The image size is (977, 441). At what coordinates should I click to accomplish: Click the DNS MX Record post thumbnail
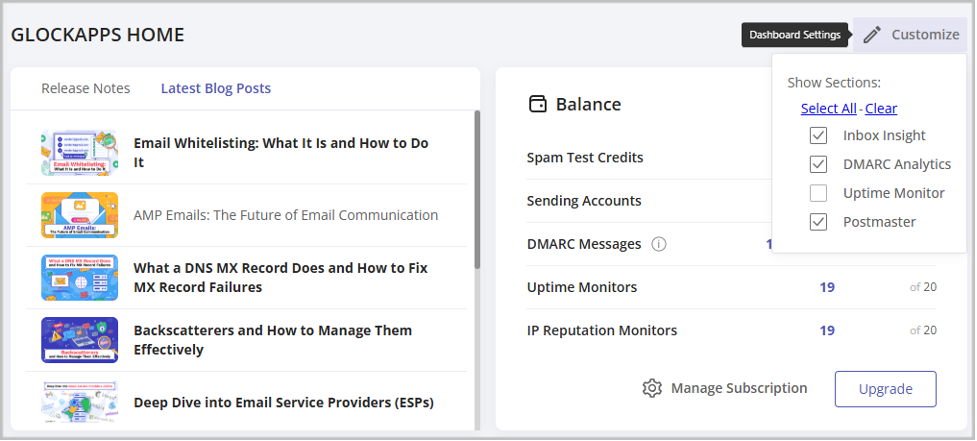click(x=79, y=277)
